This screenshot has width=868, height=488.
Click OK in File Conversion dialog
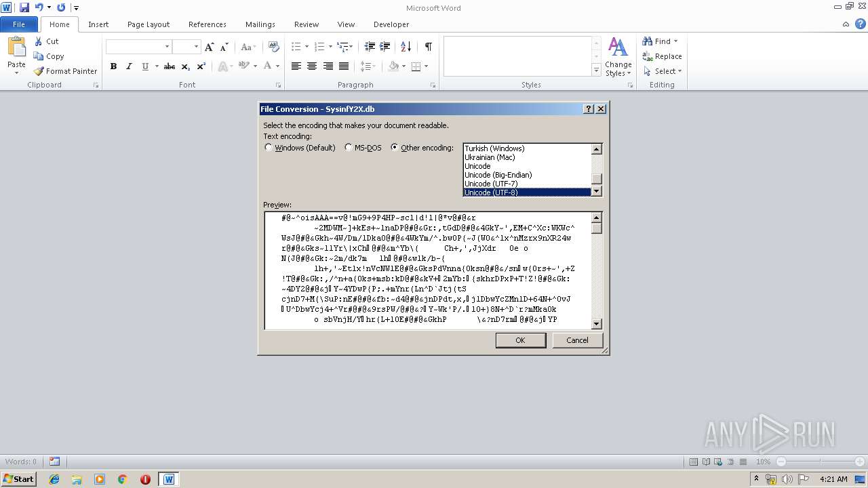click(520, 340)
